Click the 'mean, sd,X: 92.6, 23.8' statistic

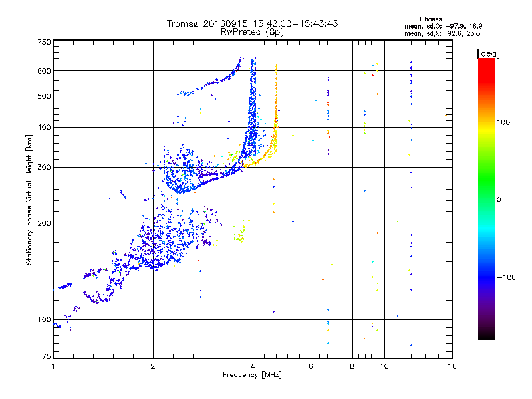coord(442,33)
